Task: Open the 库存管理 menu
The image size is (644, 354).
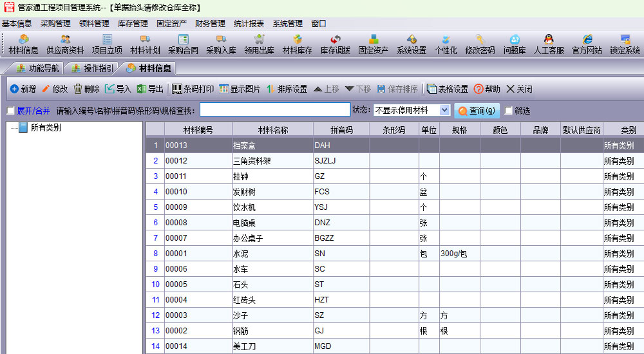Action: pos(133,24)
